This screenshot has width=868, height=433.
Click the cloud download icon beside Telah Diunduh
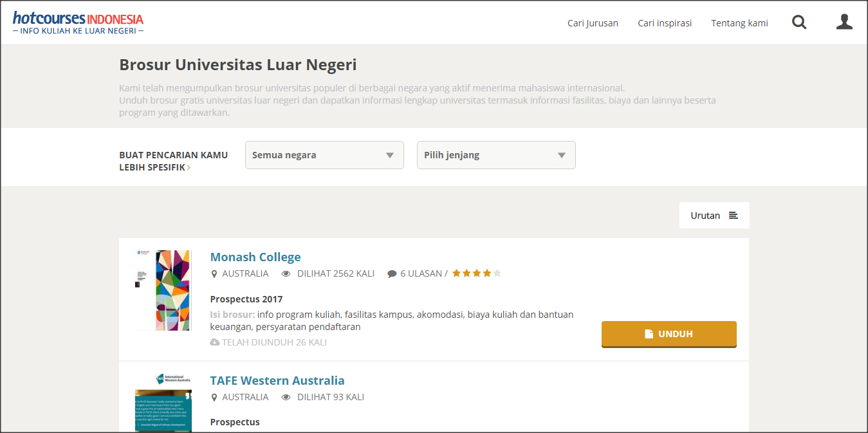215,342
